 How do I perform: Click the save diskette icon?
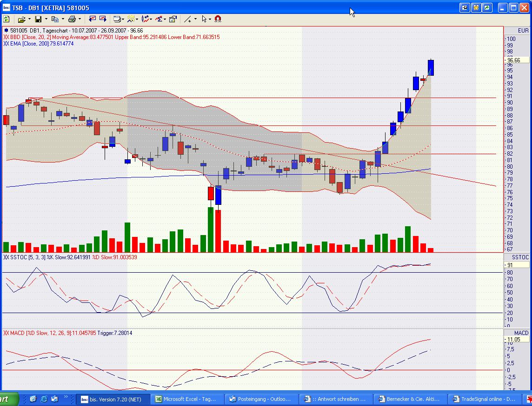(38, 19)
